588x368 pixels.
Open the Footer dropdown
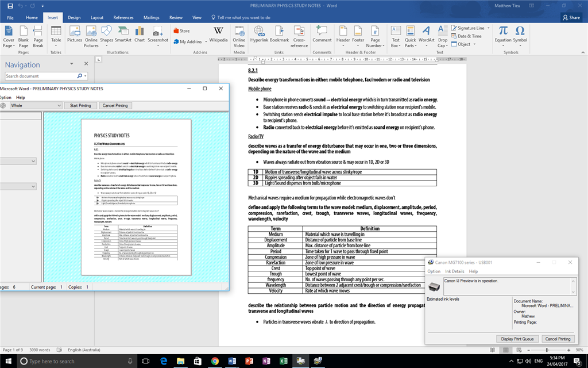click(358, 36)
